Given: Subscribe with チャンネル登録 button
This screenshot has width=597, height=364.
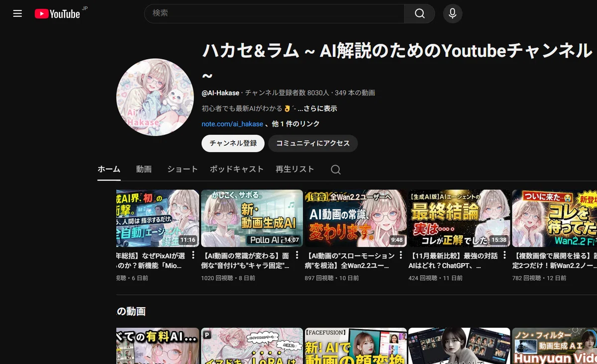Looking at the screenshot, I should (233, 143).
